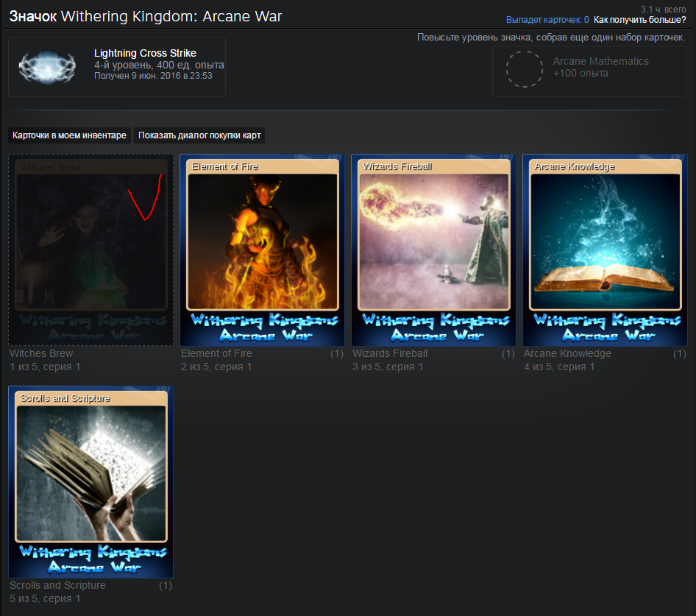Image resolution: width=696 pixels, height=616 pixels.
Task: Click 'Arcane Knowledge' caption below card
Action: click(x=567, y=353)
